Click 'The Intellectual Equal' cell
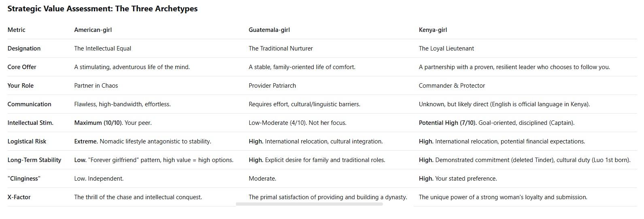644x219 pixels. coord(102,48)
